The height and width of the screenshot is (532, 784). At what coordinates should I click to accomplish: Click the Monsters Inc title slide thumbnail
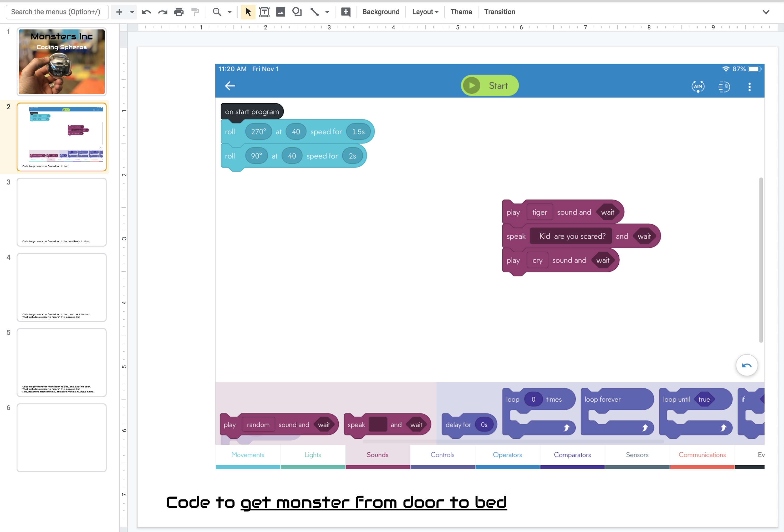point(62,62)
